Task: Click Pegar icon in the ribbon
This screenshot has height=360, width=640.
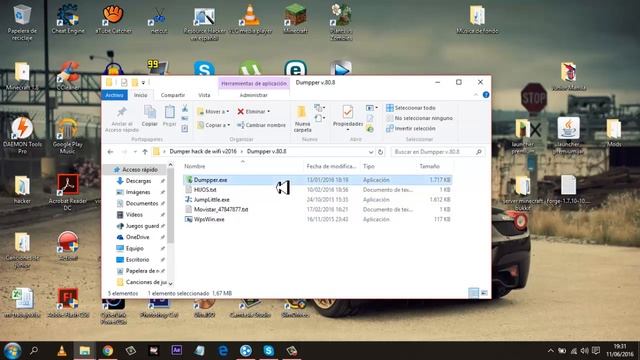Action: [169, 116]
